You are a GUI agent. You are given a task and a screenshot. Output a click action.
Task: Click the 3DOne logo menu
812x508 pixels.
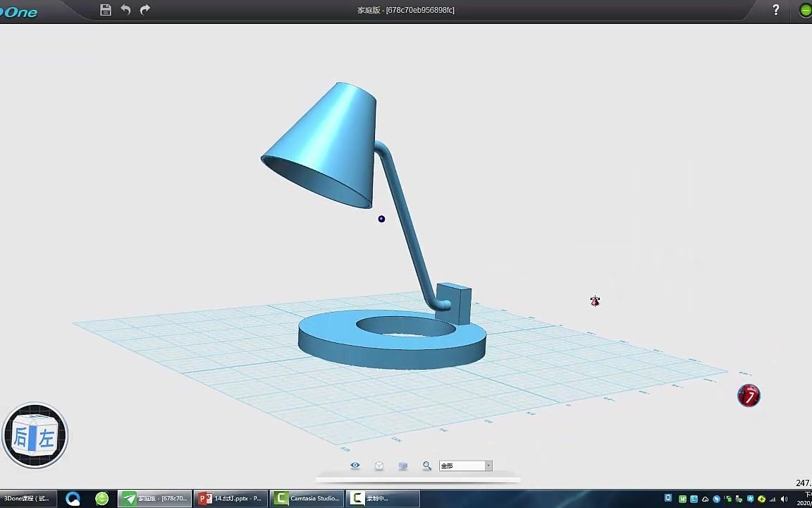[x=18, y=11]
